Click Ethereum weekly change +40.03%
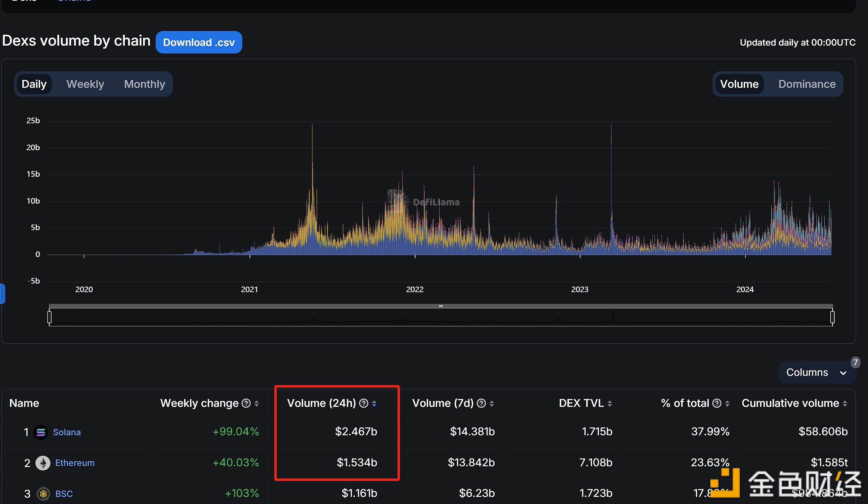Screen dimensions: 868x504 (236, 463)
